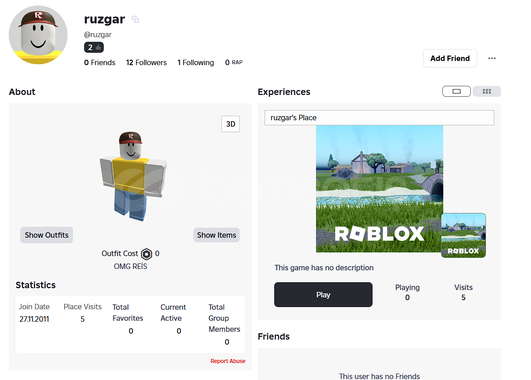Click the ruzgar's Place title field

point(379,118)
